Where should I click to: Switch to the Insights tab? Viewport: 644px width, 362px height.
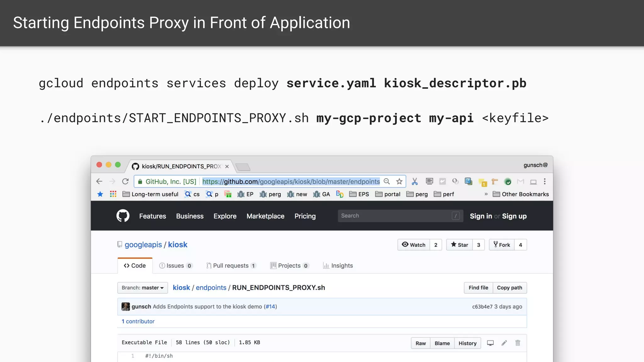[x=338, y=266]
